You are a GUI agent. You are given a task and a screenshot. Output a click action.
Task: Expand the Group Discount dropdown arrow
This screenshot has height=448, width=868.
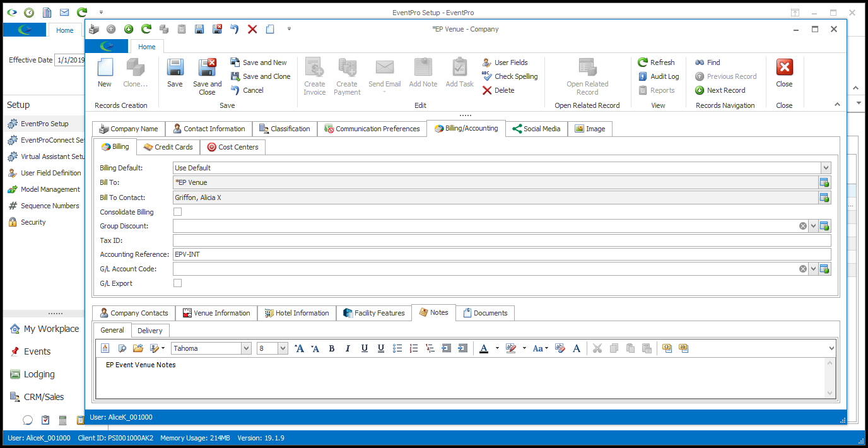click(813, 226)
